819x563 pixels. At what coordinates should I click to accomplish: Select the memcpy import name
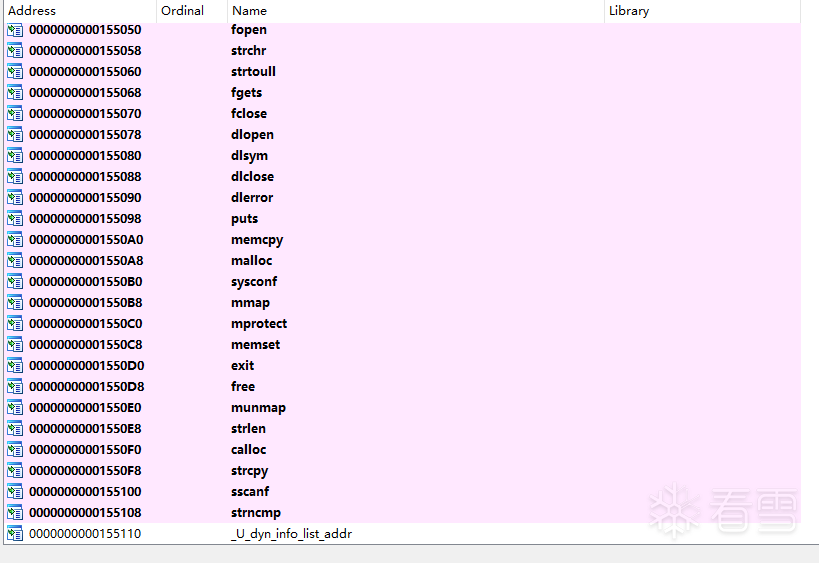[257, 240]
